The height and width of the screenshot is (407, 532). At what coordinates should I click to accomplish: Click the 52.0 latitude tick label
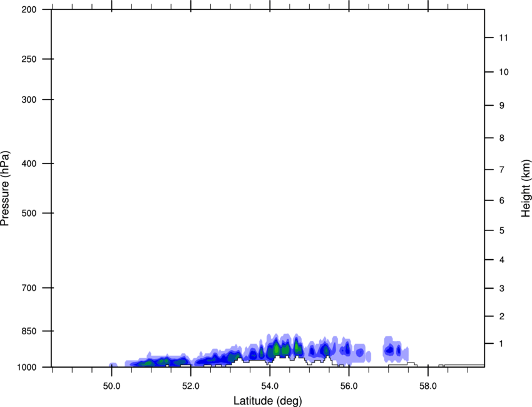point(191,386)
